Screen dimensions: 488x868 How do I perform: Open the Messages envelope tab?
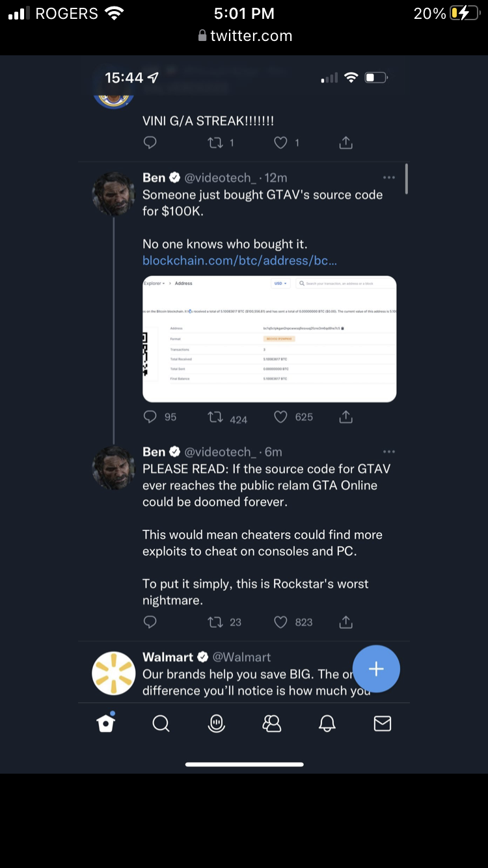pyautogui.click(x=383, y=724)
